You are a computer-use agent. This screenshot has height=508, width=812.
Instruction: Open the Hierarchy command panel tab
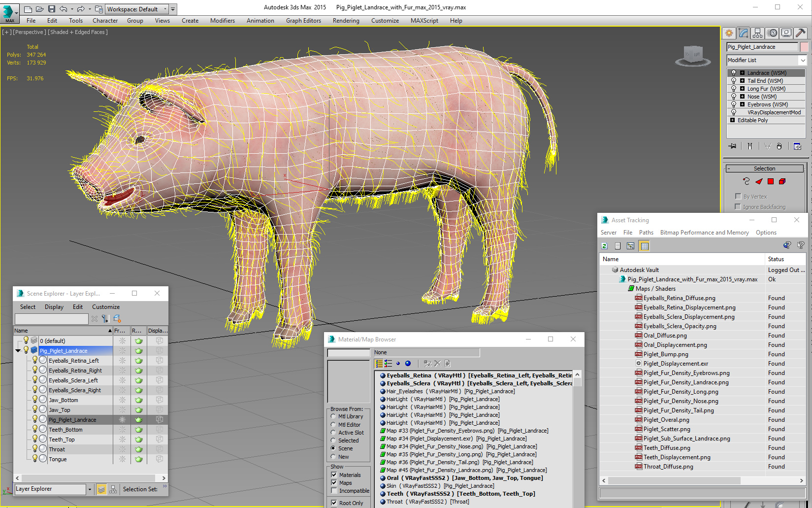pyautogui.click(x=757, y=33)
